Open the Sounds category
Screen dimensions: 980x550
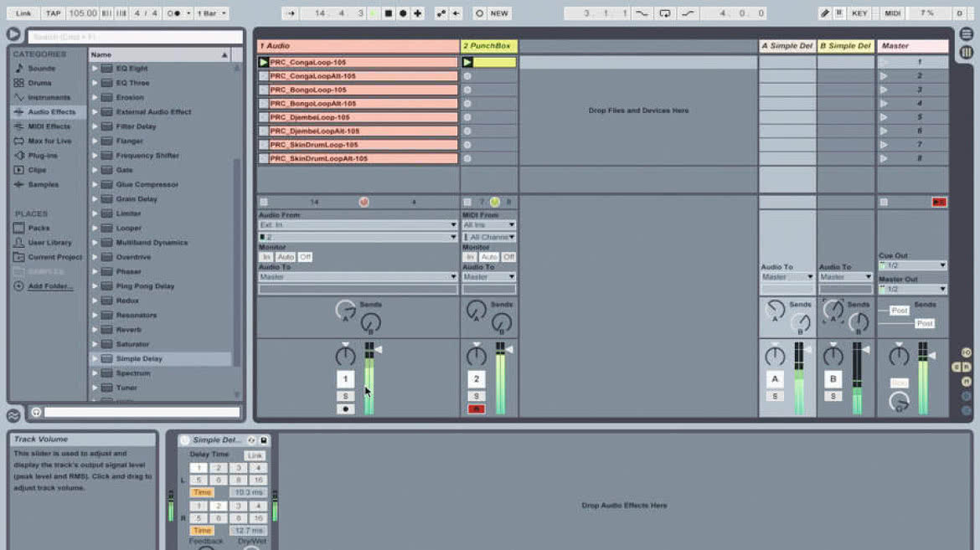pyautogui.click(x=41, y=68)
